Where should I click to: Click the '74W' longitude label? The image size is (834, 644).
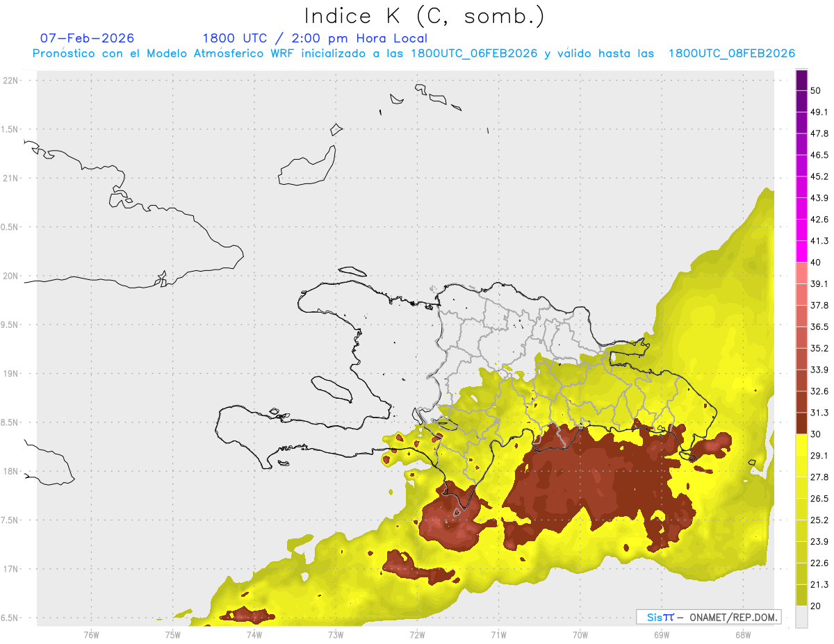pos(254,634)
